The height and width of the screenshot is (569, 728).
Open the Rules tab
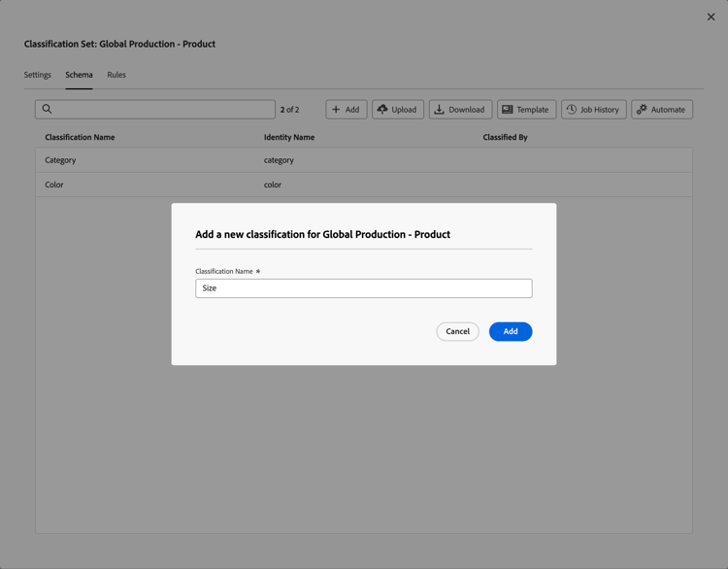coord(116,75)
